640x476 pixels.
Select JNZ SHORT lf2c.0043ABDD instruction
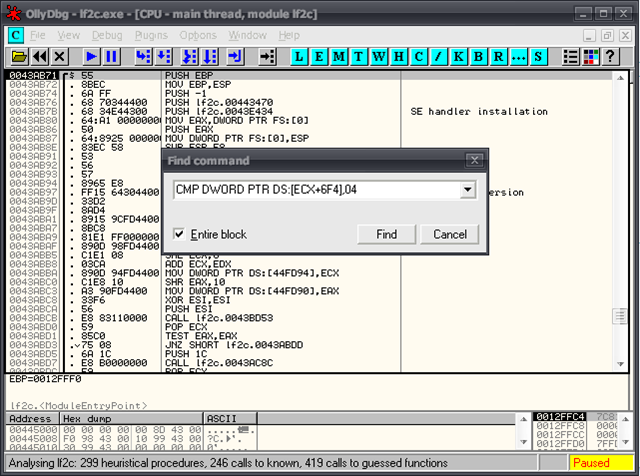234,345
